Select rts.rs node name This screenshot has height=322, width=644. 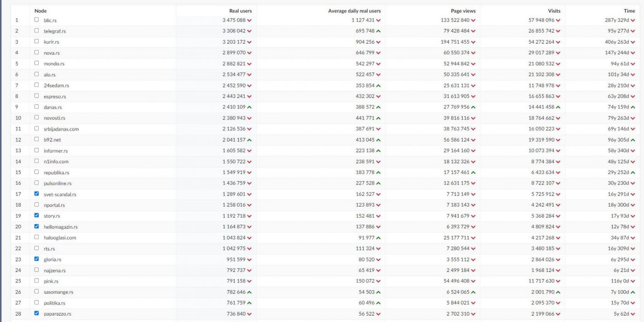[49, 249]
